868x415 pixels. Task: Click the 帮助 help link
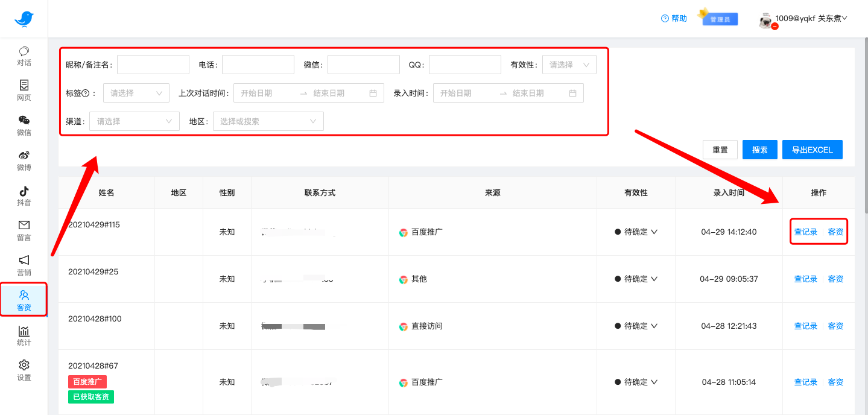(674, 19)
